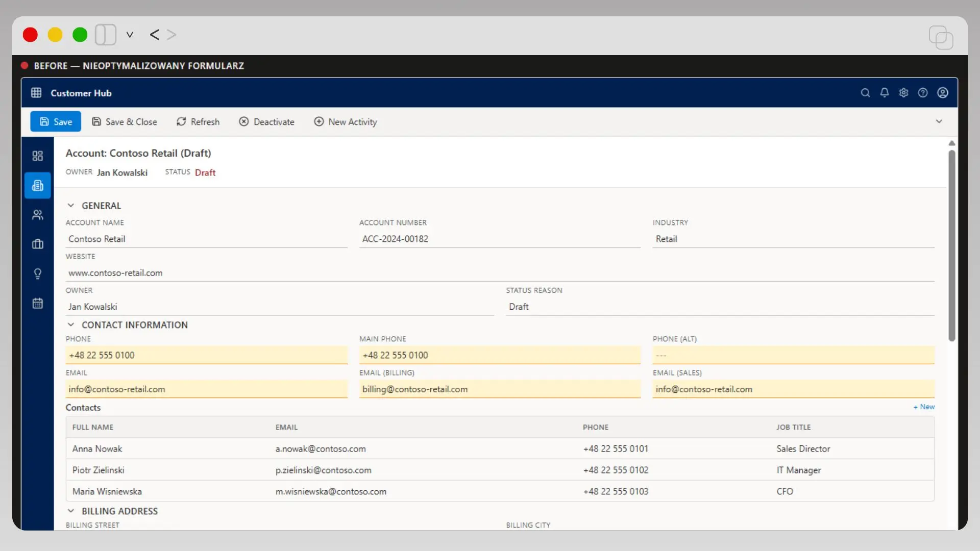Click the app waffle grid next to Customer Hub
The width and height of the screenshot is (980, 551).
(36, 93)
